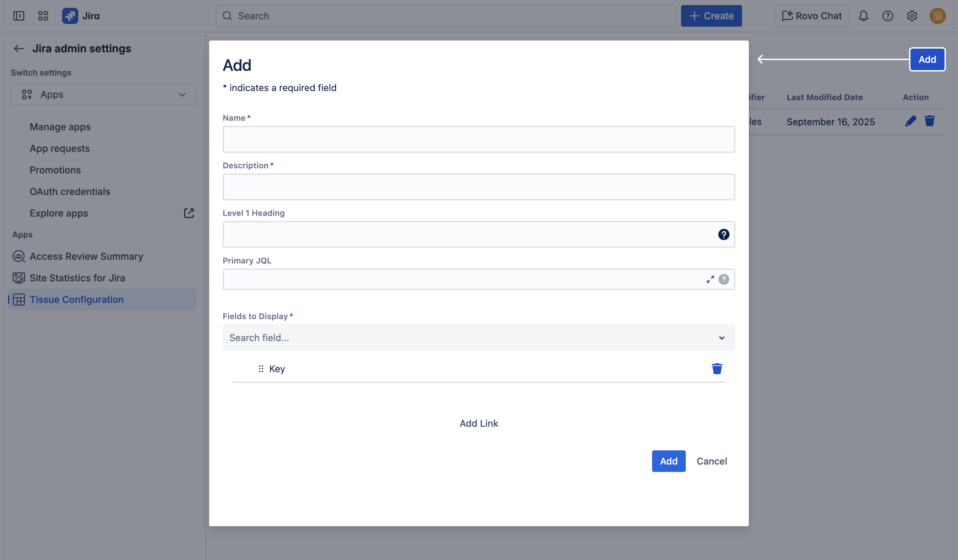This screenshot has height=560, width=958.
Task: Select Manage apps in sidebar
Action: pyautogui.click(x=60, y=127)
